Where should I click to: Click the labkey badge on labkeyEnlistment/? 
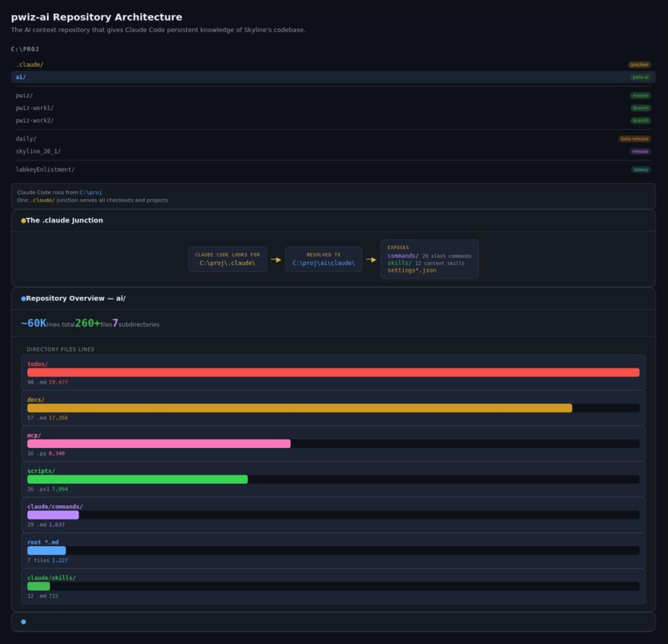coord(640,170)
